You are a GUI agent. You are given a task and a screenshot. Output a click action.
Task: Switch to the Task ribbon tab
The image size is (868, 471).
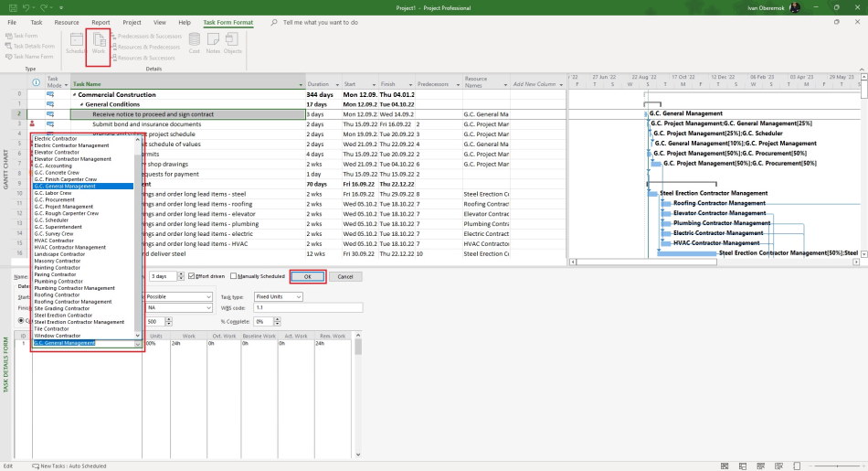[36, 23]
